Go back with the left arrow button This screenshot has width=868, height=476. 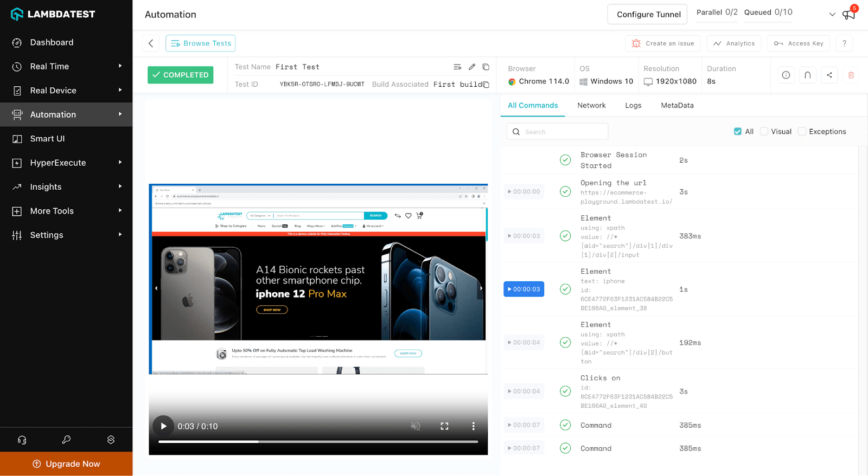point(151,43)
